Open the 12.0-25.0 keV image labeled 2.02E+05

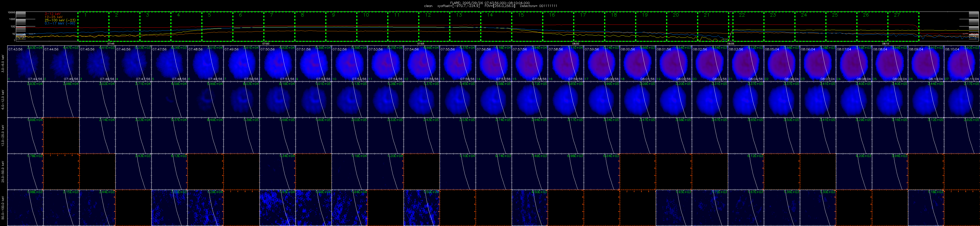point(350,135)
